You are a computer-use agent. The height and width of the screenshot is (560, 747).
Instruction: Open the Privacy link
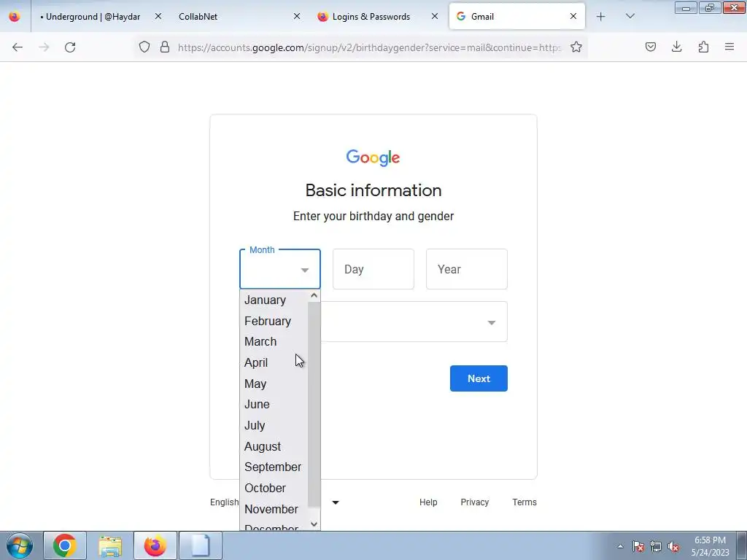tap(474, 502)
